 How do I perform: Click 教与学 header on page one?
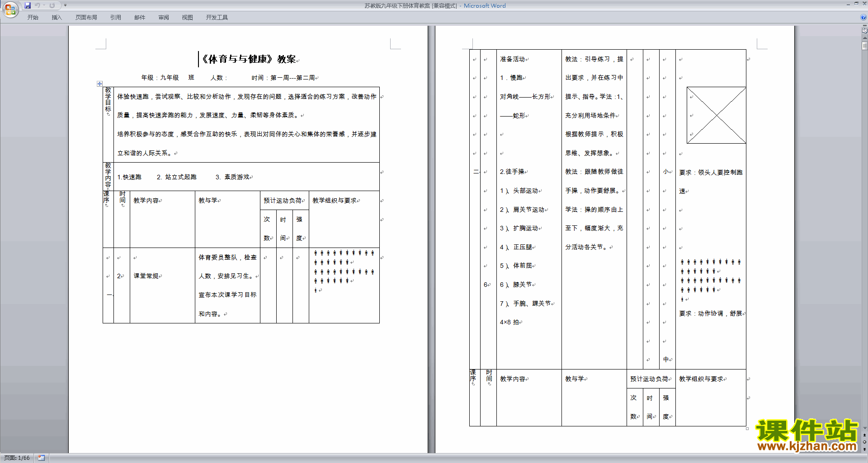208,201
